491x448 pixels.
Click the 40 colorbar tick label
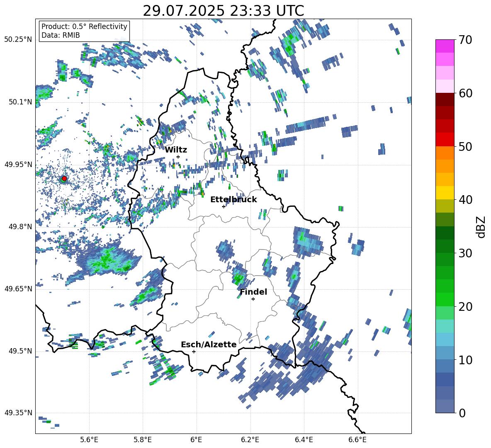pyautogui.click(x=465, y=200)
